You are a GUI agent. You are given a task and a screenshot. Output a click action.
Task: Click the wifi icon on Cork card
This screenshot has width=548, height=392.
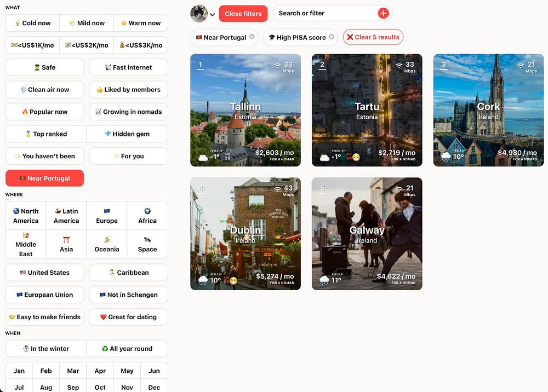(x=521, y=65)
